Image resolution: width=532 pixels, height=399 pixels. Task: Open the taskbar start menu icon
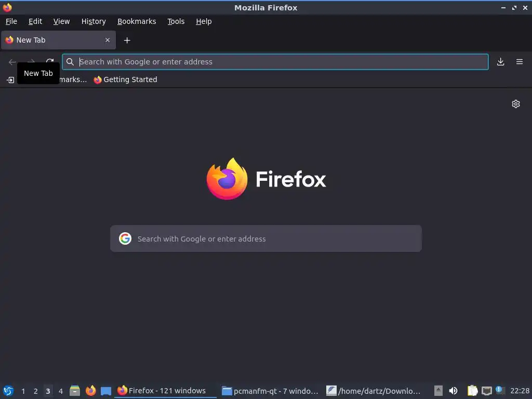8,391
